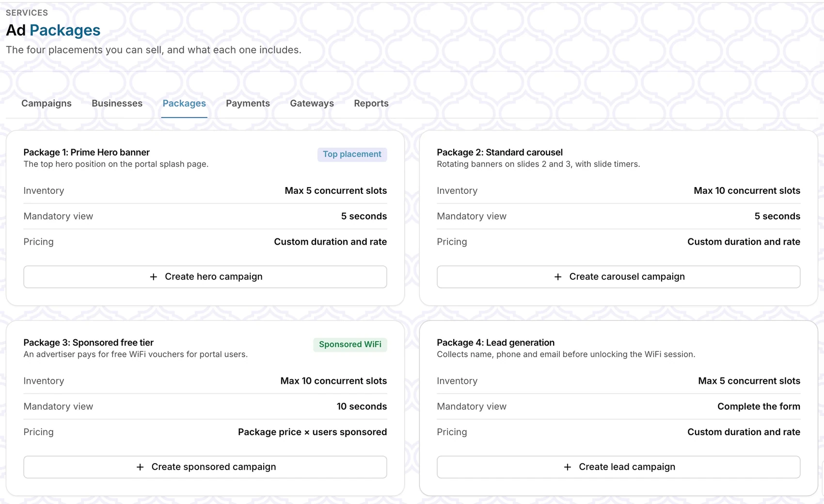Viewport: 824px width, 504px height.
Task: Click the plus icon on Create lead campaign
Action: click(x=568, y=467)
